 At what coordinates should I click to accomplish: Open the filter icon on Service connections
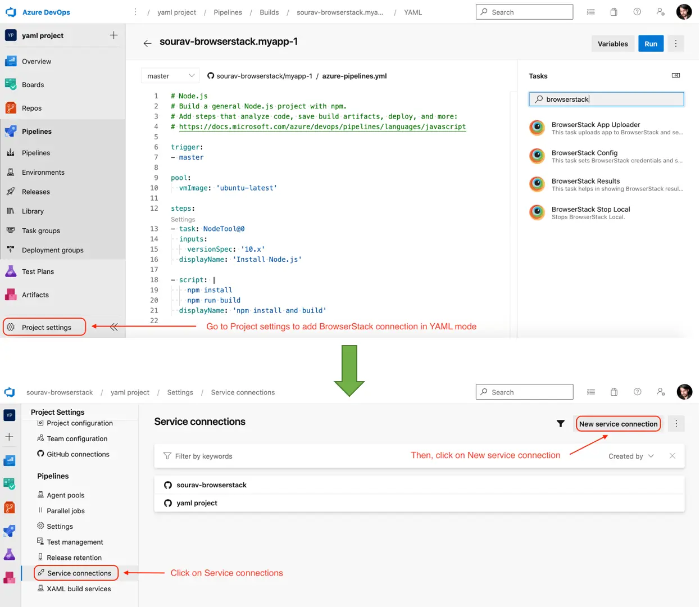(x=560, y=424)
